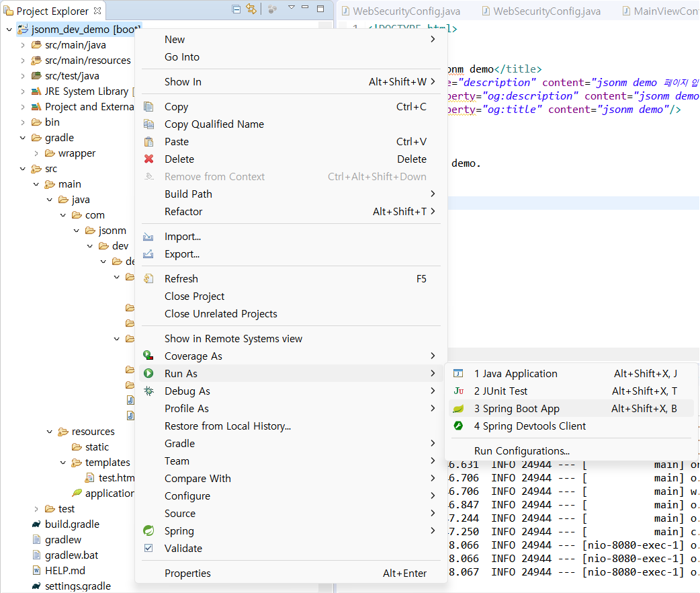
Task: Click the Import icon in the menu
Action: pos(148,237)
